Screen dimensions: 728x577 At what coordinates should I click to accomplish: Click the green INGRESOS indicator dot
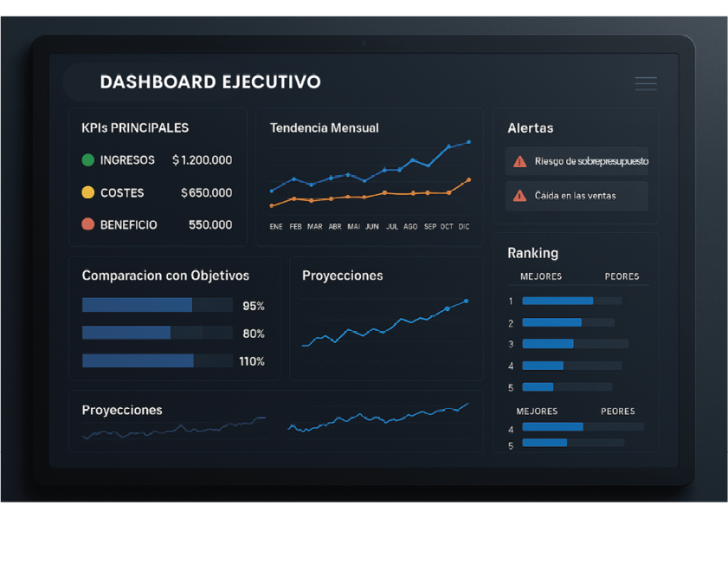click(87, 160)
